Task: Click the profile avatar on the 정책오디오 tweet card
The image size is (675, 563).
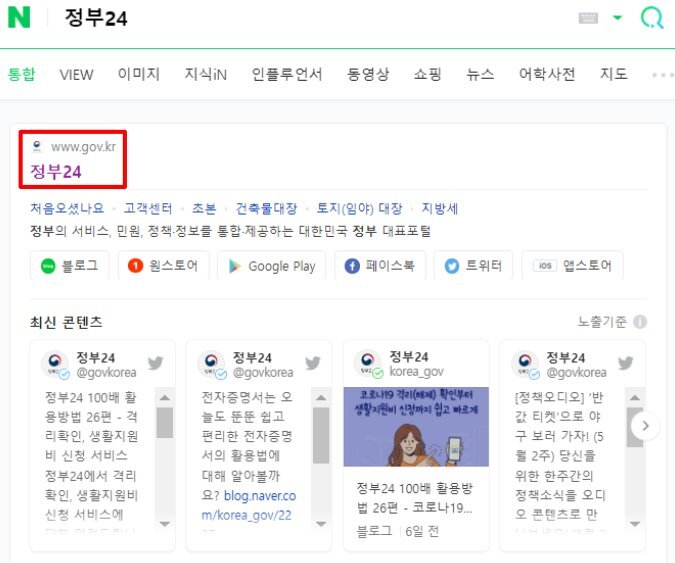Action: coord(524,364)
